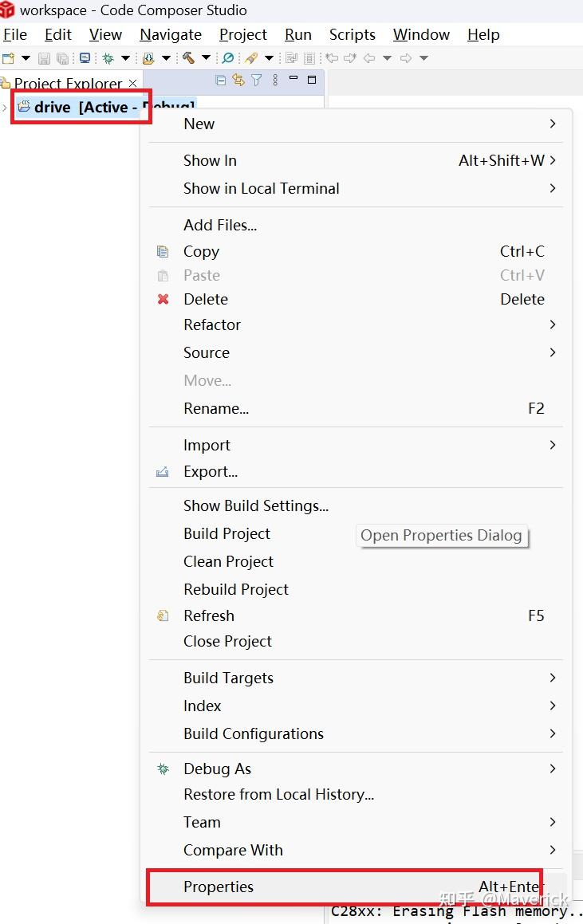Close the Project Explorer tab
This screenshot has width=583, height=924.
pyautogui.click(x=133, y=83)
